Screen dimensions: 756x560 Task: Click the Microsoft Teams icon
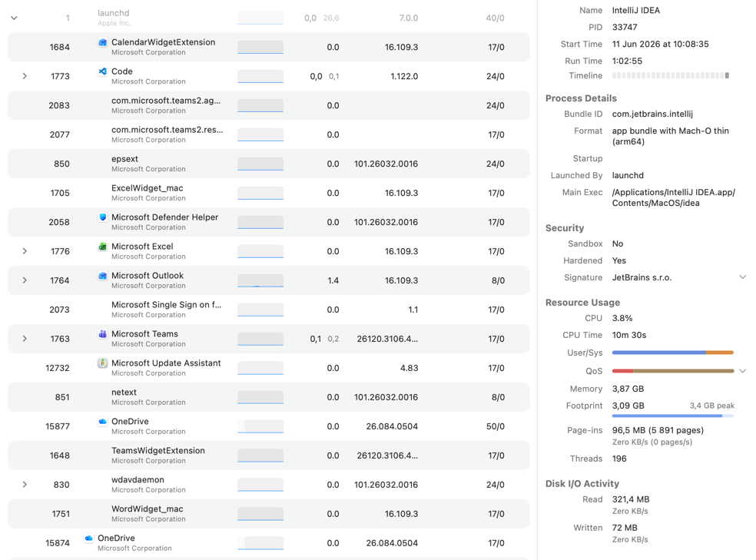[103, 334]
